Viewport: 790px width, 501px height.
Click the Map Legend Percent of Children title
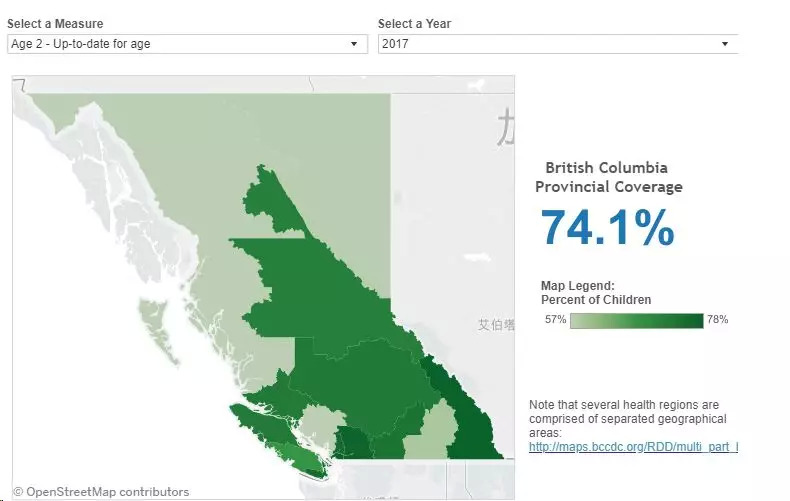[595, 292]
